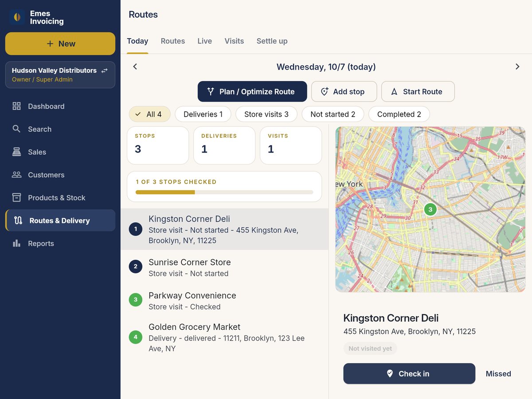This screenshot has height=399, width=532.
Task: Click the Not visited yet status badge
Action: pos(370,348)
